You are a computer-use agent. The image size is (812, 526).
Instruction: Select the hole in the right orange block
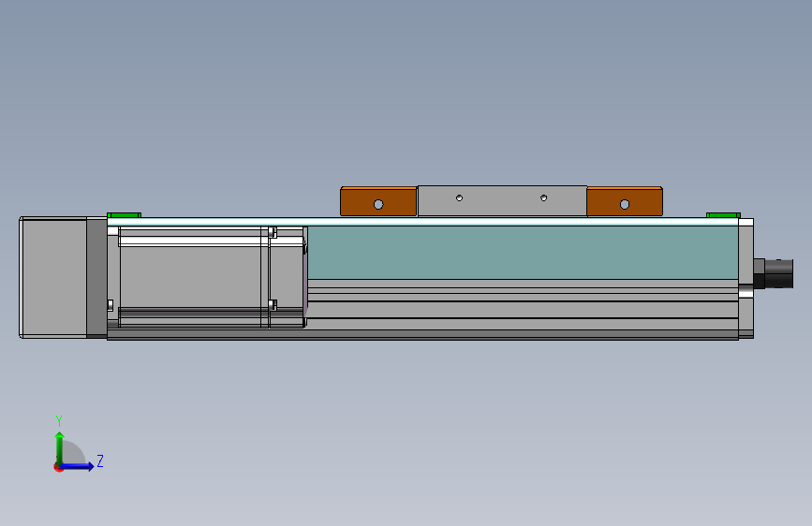[x=625, y=204]
